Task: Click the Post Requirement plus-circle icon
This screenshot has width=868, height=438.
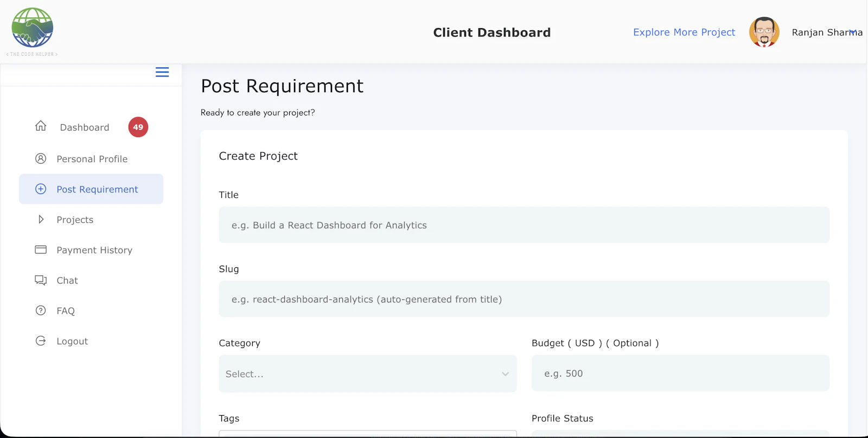Action: [41, 189]
